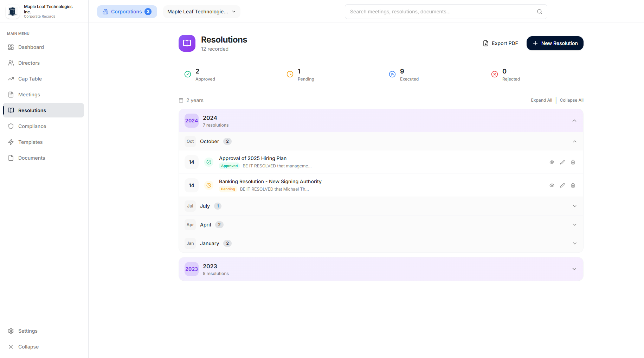Click the search magnifier icon
Screen dimensions: 644x358
(x=540, y=12)
